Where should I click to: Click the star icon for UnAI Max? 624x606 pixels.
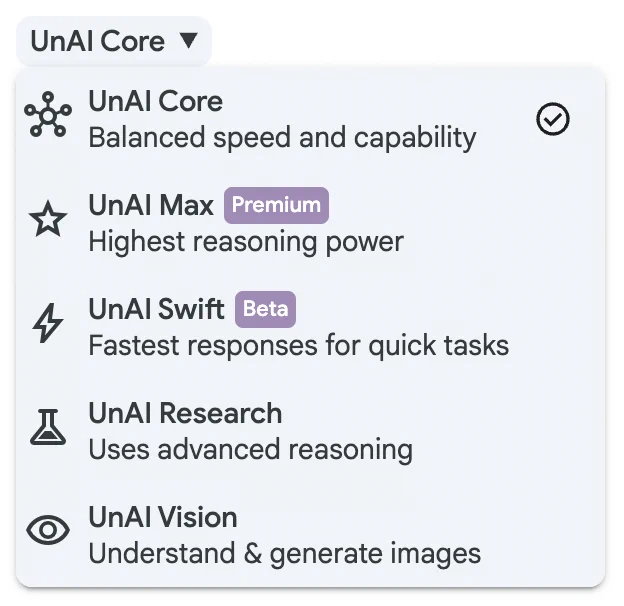coord(48,219)
